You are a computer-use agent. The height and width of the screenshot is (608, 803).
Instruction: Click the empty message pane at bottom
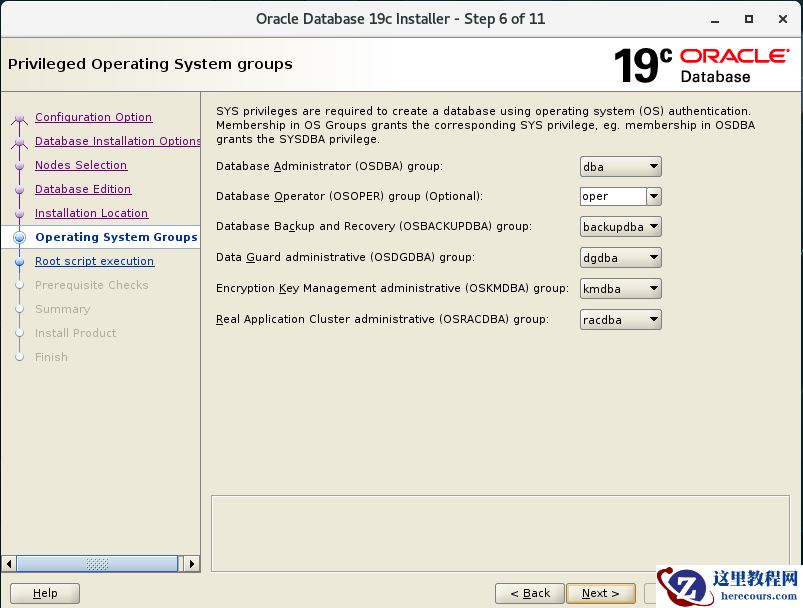click(500, 533)
